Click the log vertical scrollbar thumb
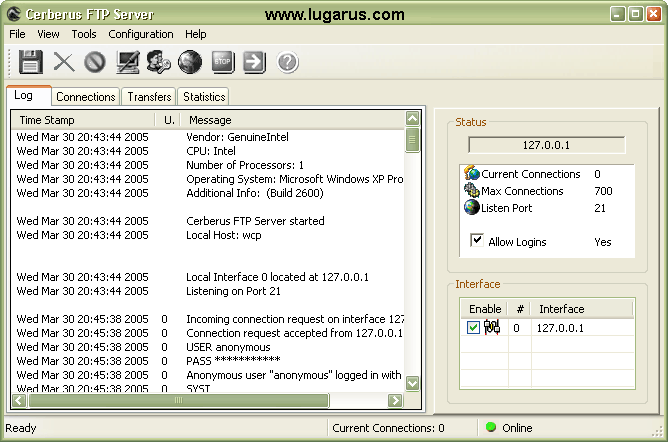 [x=412, y=140]
